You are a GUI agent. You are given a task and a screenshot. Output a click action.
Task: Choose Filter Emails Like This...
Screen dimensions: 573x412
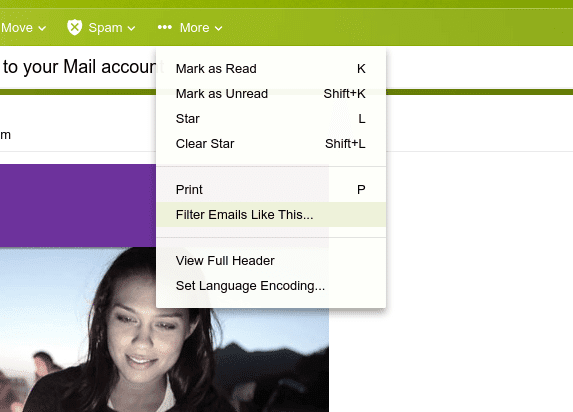(271, 215)
